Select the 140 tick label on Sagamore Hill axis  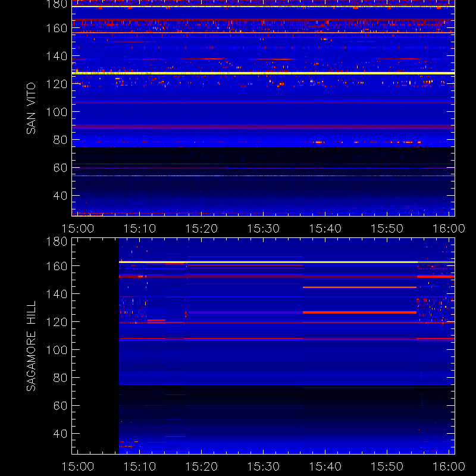57,294
